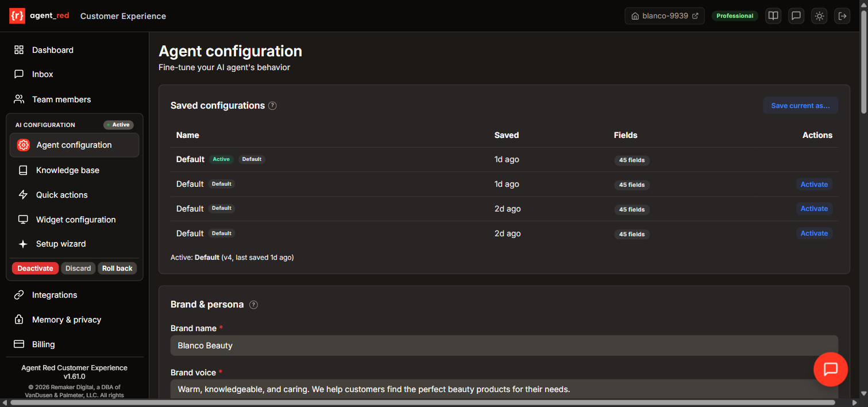Open Memory & privacy lock icon
This screenshot has height=407, width=868.
point(18,320)
